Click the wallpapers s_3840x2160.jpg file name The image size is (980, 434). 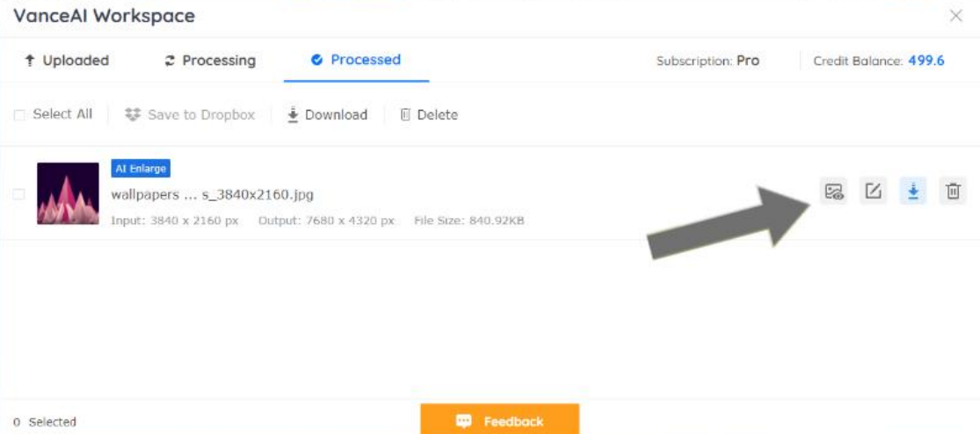coord(213,195)
